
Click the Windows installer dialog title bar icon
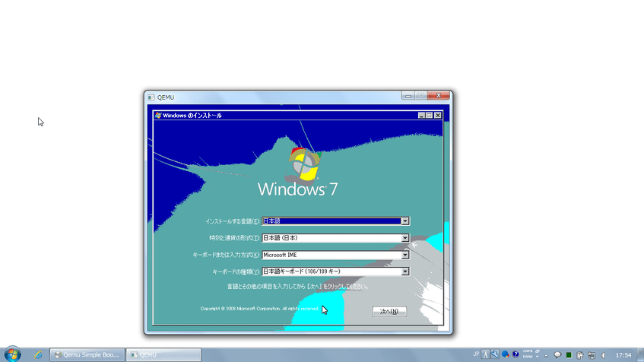(x=158, y=116)
